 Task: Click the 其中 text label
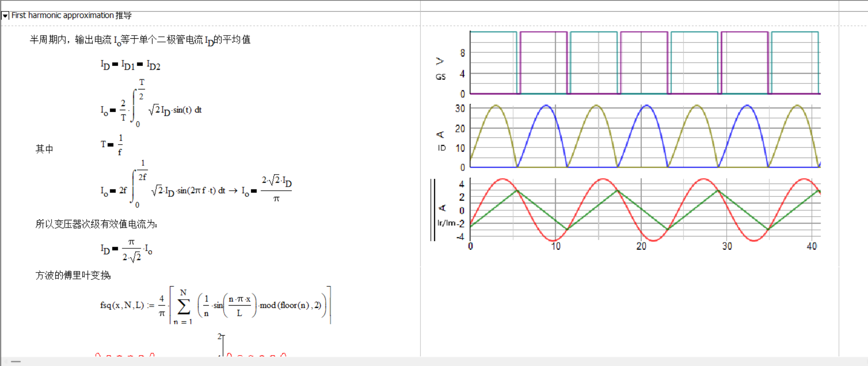tap(45, 149)
